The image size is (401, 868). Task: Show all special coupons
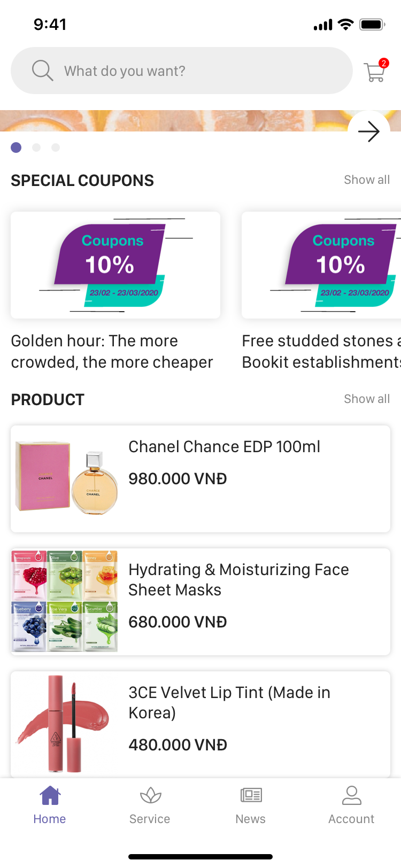click(367, 180)
